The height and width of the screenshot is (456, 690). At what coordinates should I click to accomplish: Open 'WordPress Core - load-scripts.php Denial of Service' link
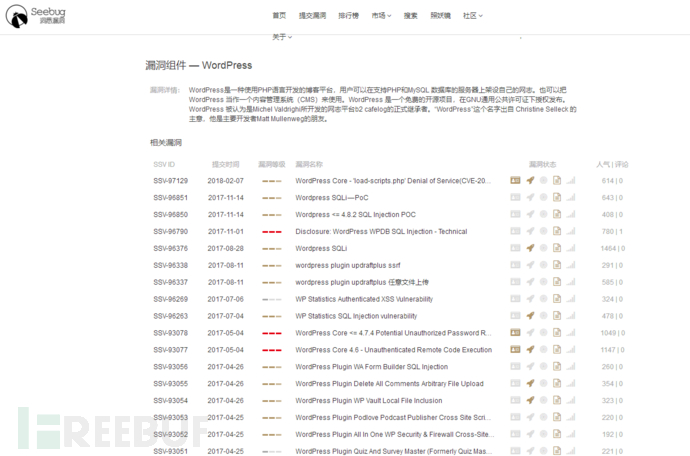point(393,181)
